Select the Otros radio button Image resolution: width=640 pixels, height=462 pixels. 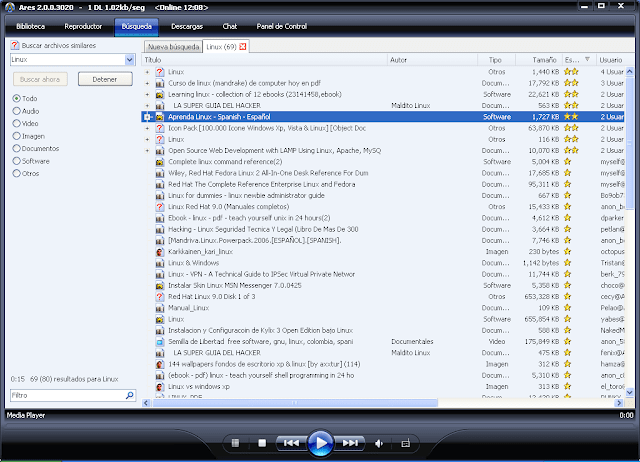pyautogui.click(x=16, y=173)
